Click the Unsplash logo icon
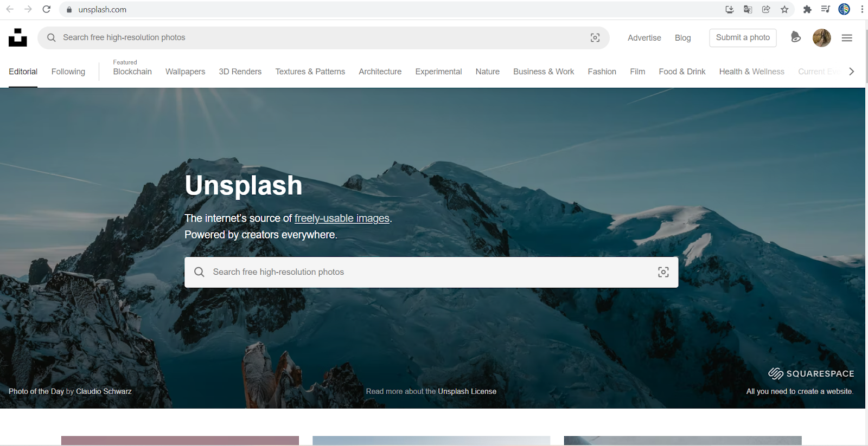This screenshot has width=868, height=446. pyautogui.click(x=18, y=37)
